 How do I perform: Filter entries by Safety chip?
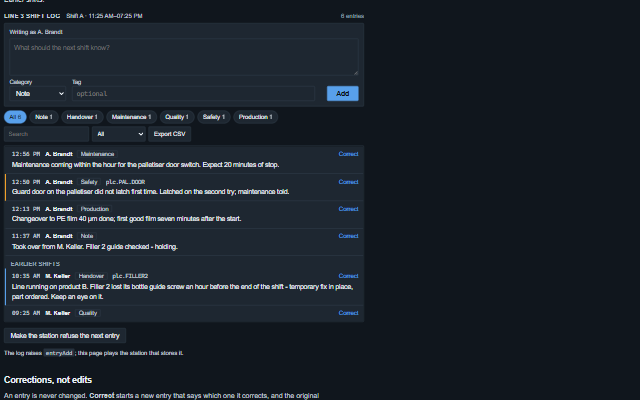click(x=214, y=117)
